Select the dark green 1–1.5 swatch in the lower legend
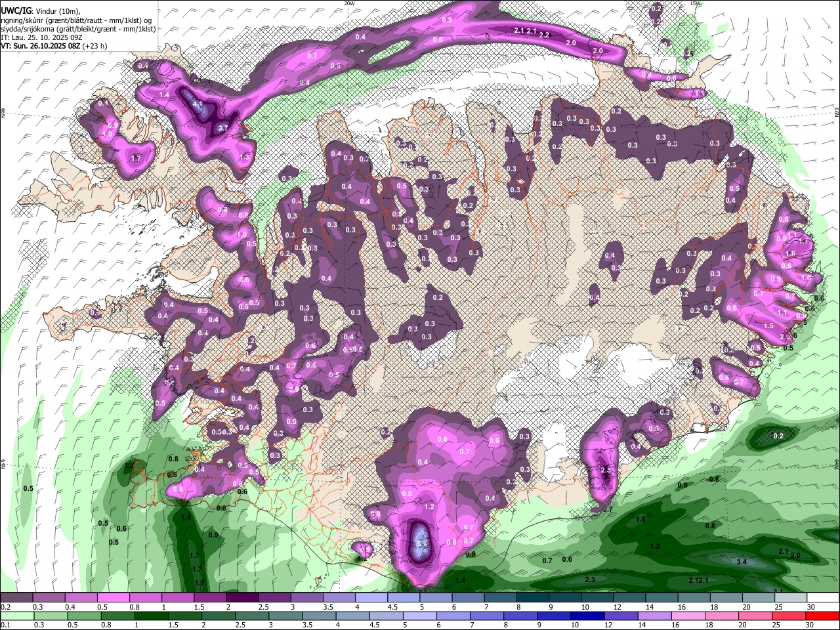The width and height of the screenshot is (840, 630). 152,616
